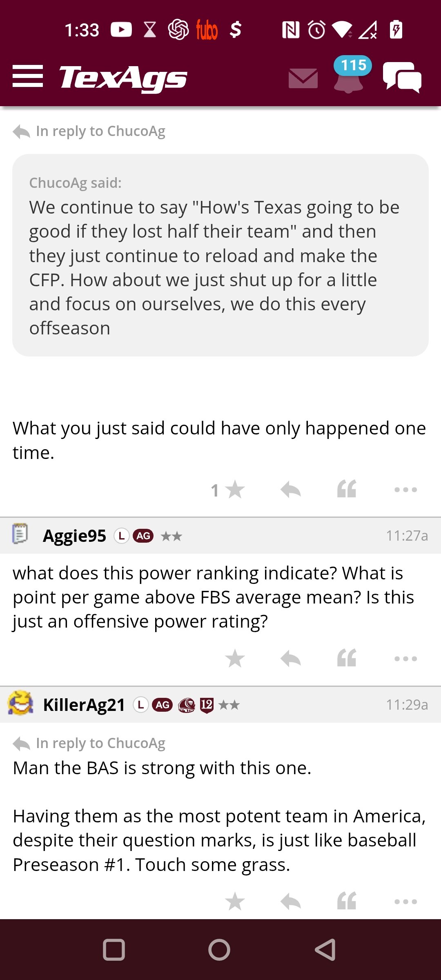Tap the TexAgs logo
This screenshot has width=441, height=980.
123,78
